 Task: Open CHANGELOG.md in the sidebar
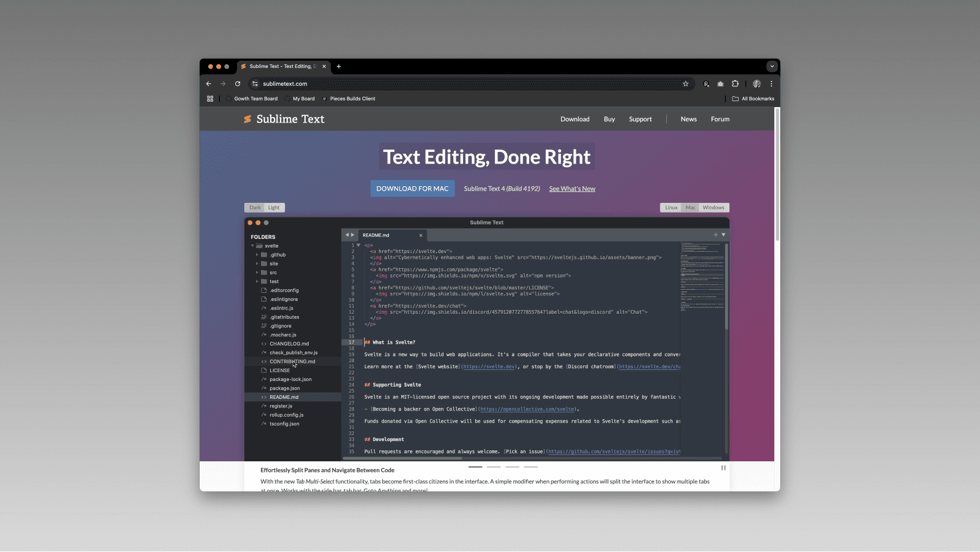pyautogui.click(x=289, y=344)
